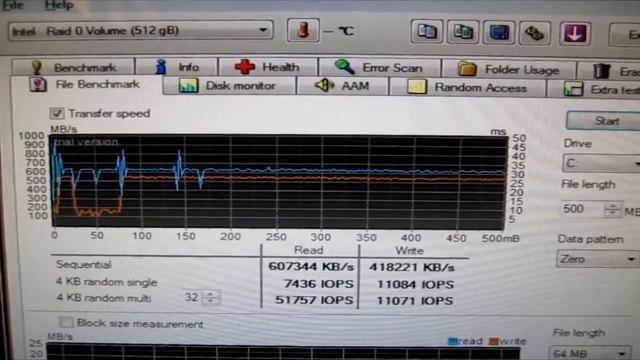Viewport: 640px width, 360px height.
Task: Switch to the Erase tab
Action: pyautogui.click(x=608, y=71)
